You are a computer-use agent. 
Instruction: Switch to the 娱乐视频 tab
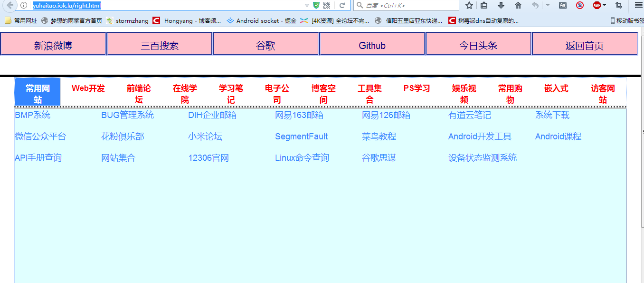(464, 94)
